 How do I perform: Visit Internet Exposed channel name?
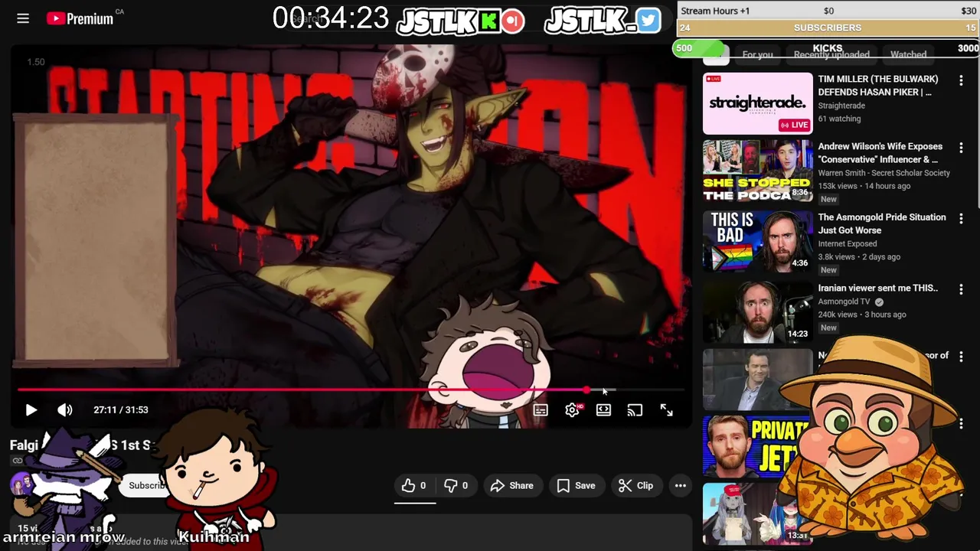tap(848, 243)
